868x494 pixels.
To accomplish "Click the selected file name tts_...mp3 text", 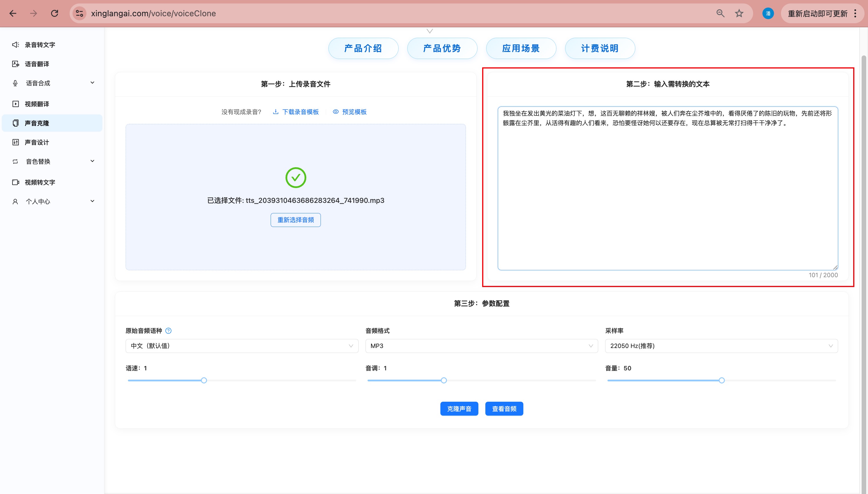I will pos(315,201).
